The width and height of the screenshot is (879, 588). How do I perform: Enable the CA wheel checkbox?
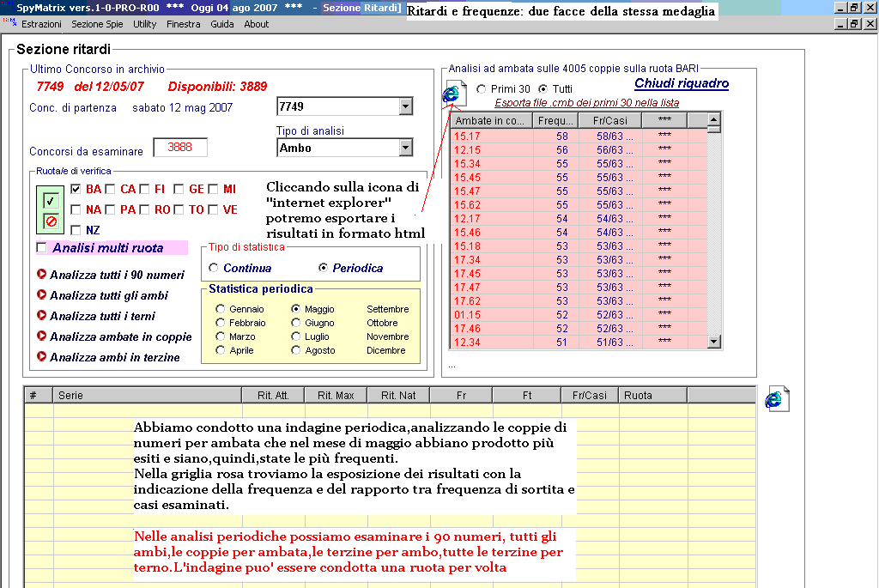click(x=110, y=189)
